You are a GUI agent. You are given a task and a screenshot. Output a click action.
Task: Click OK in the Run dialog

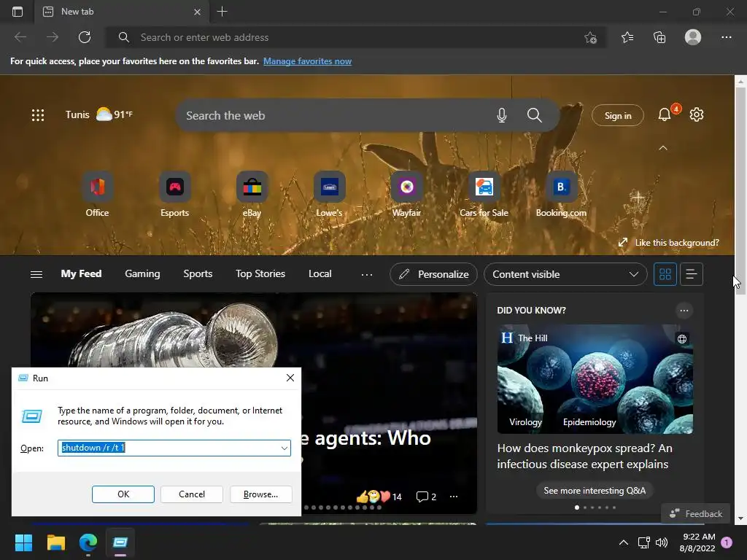[x=123, y=494]
